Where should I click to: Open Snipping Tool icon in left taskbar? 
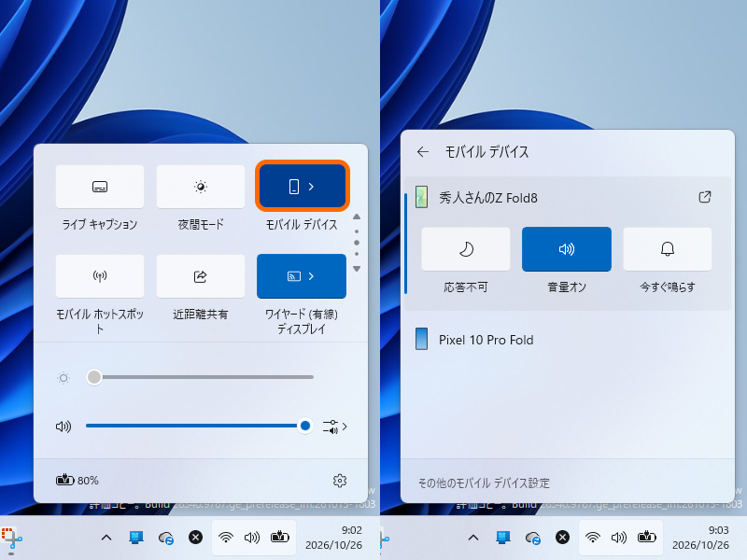tap(11, 538)
